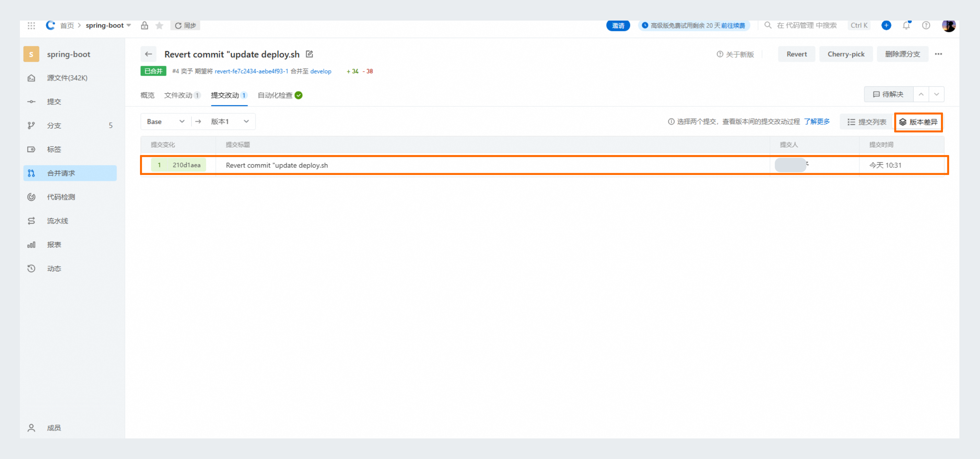This screenshot has height=459, width=980.
Task: Switch to the version diff view
Action: coord(918,122)
